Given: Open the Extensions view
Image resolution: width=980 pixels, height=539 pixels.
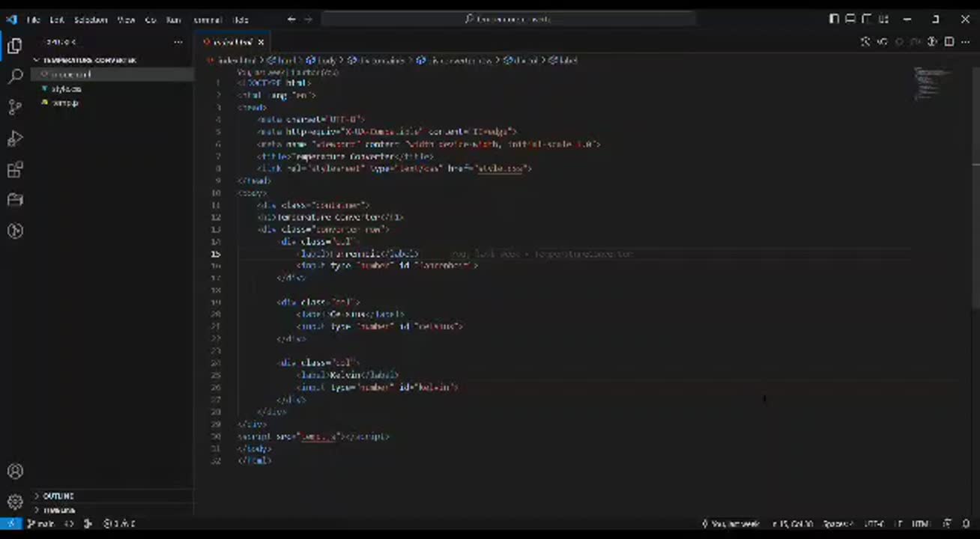Looking at the screenshot, I should (15, 170).
